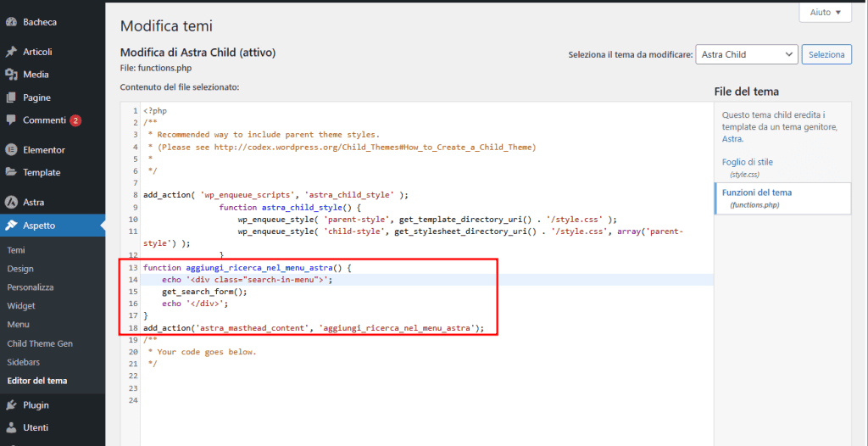Click wp_enqueue_style 'child-style' code line
This screenshot has width=868, height=446.
coord(413,237)
